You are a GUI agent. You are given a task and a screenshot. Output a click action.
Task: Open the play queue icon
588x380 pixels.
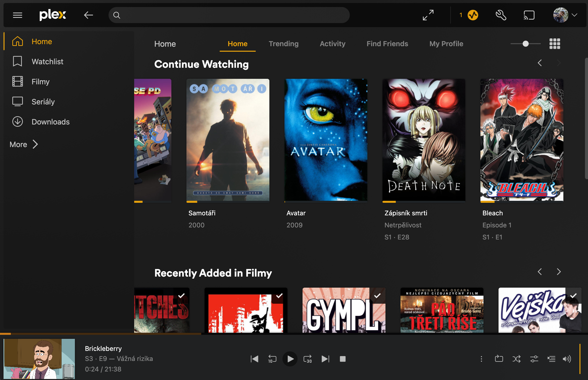pos(551,359)
